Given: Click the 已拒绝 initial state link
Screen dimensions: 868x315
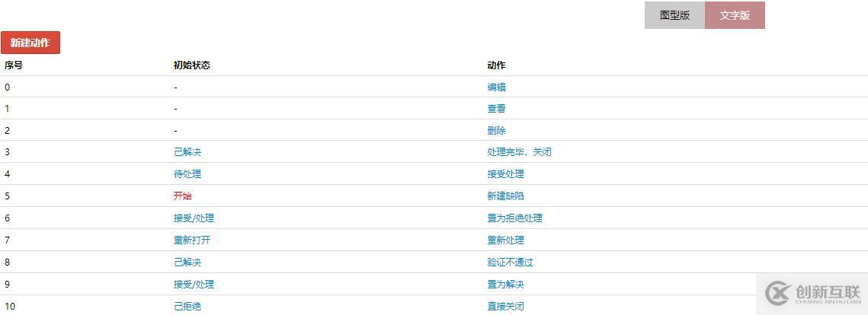Looking at the screenshot, I should (187, 307).
